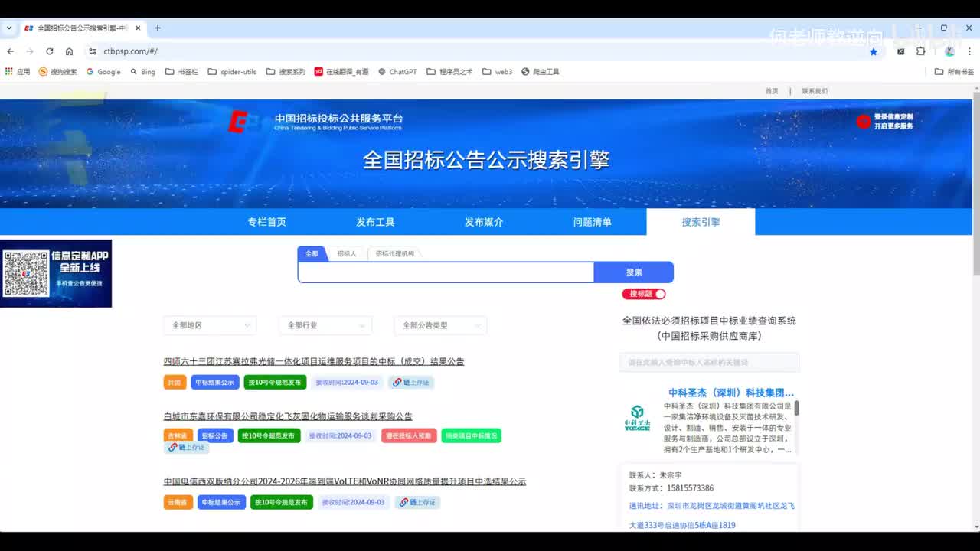The width and height of the screenshot is (980, 551).
Task: Click the 同类项目中标情况 green tag
Action: click(471, 435)
